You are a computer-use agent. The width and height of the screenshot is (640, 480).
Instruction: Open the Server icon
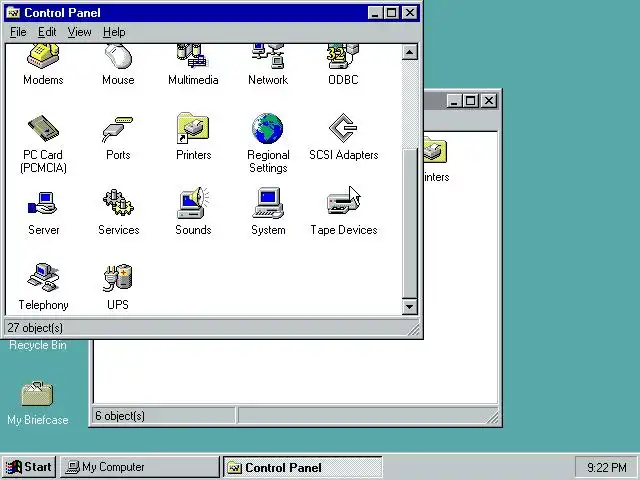(43, 203)
